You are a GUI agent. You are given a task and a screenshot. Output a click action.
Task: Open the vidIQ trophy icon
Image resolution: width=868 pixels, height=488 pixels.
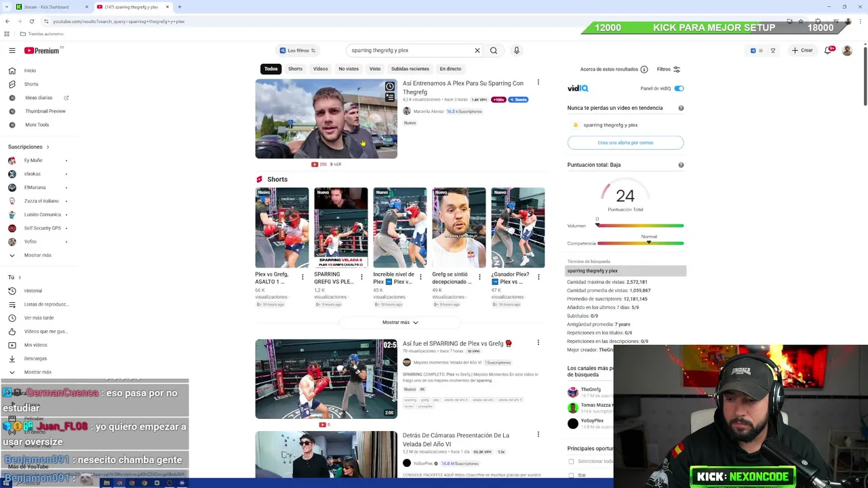[x=772, y=51]
